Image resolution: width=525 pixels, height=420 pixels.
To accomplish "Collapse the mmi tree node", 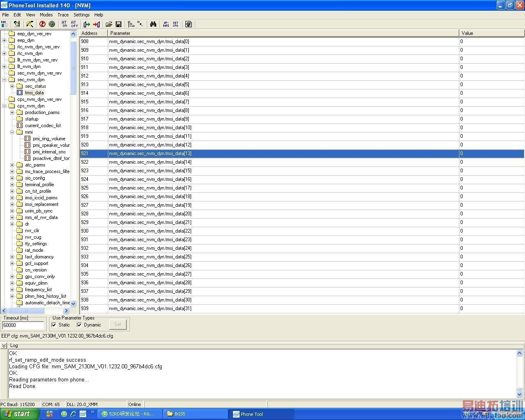I will point(12,132).
